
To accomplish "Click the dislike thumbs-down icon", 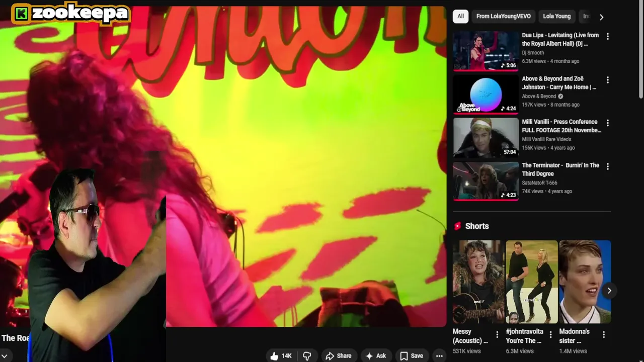I will pos(307,356).
